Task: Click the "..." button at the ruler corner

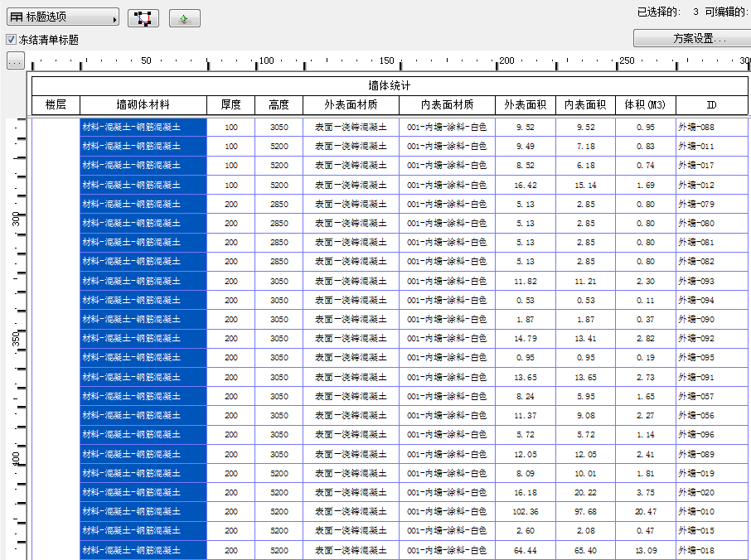Action: pyautogui.click(x=13, y=60)
